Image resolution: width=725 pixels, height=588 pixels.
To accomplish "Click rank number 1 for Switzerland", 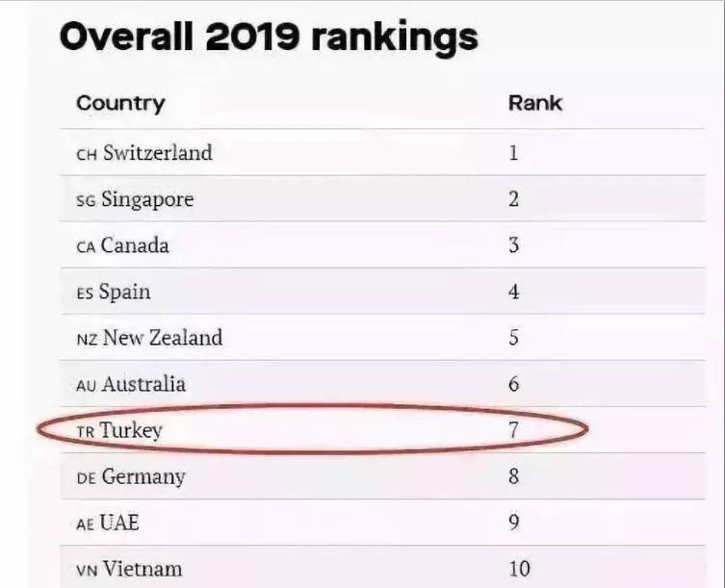I will 513,153.
